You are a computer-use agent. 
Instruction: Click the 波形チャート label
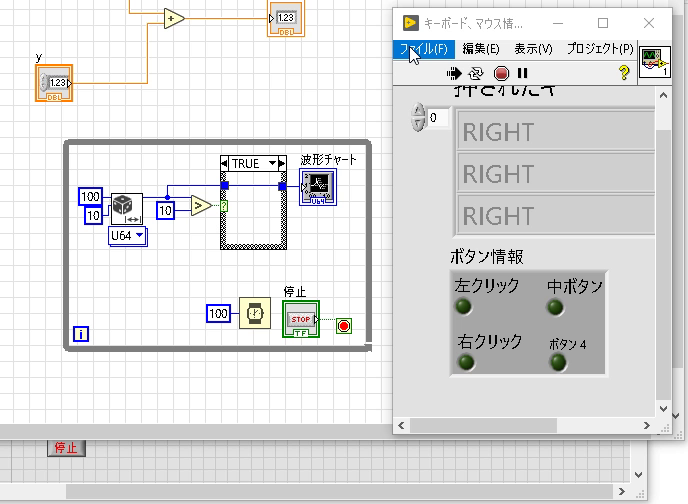[328, 160]
